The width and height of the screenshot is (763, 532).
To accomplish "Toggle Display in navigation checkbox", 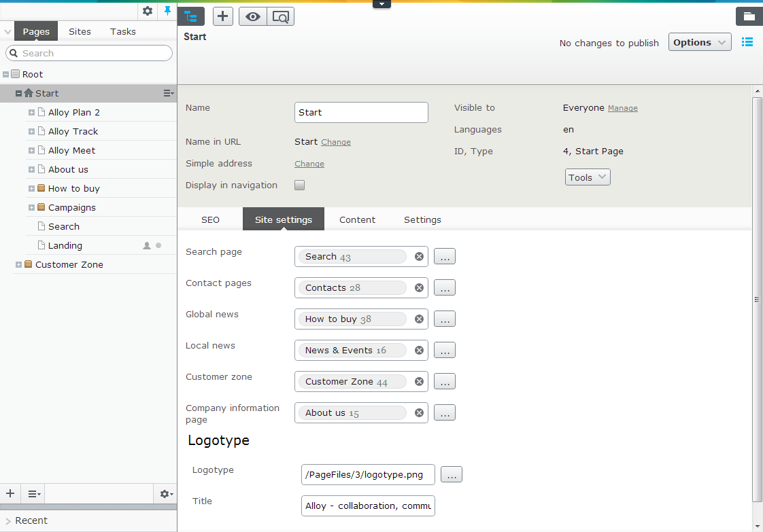I will click(x=300, y=185).
